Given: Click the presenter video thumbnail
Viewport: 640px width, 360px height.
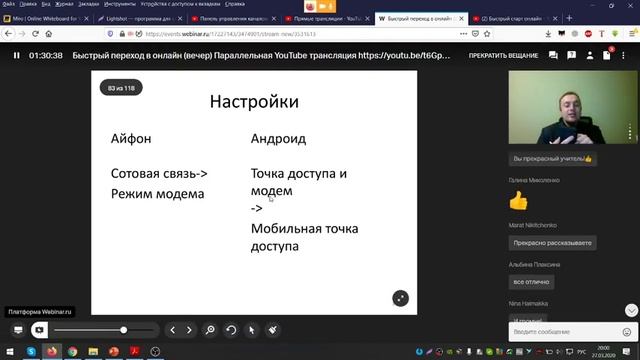Looking at the screenshot, I should coord(572,107).
